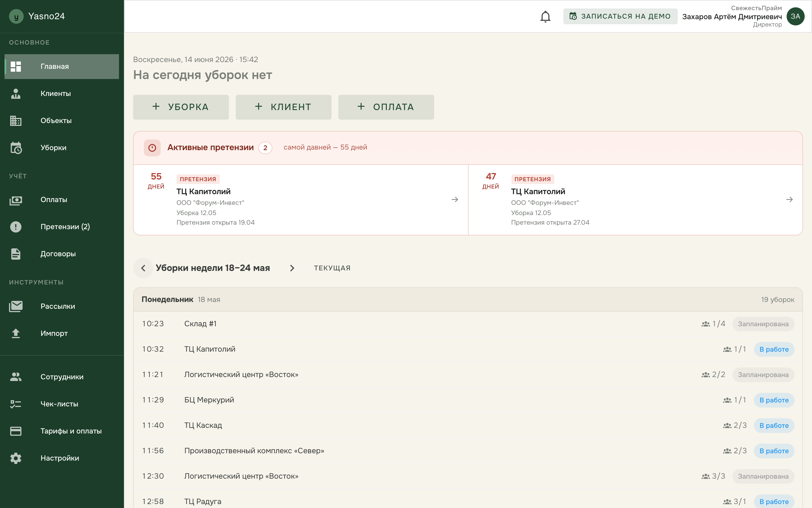This screenshot has width=812, height=508.
Task: Open Уборки menu item
Action: point(62,148)
